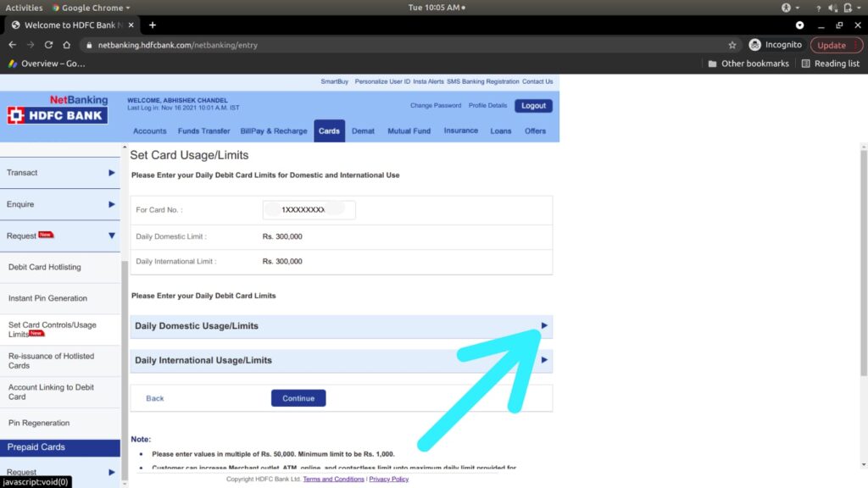Open the Profile Details link
The height and width of the screenshot is (488, 868).
click(487, 105)
